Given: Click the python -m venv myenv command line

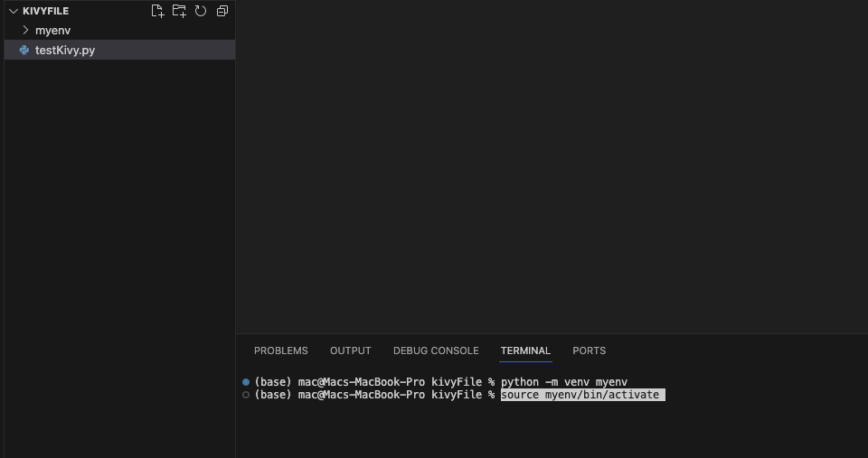Looking at the screenshot, I should pos(564,382).
